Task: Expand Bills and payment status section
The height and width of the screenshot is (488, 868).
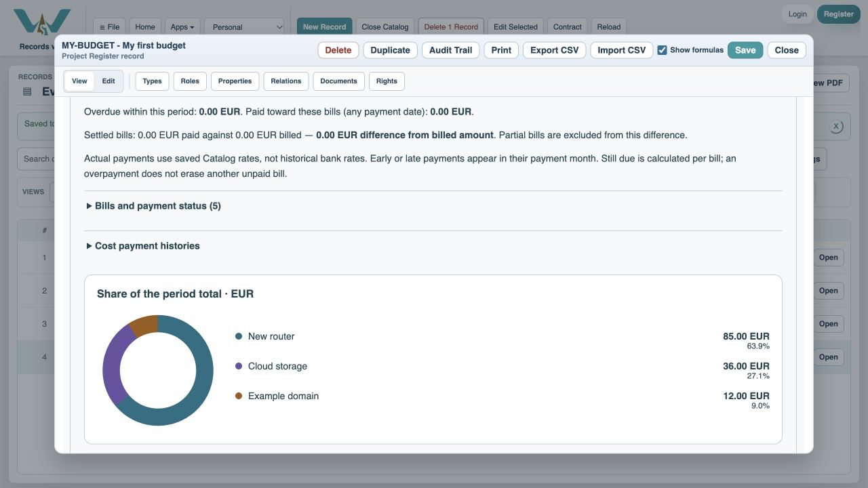Action: (154, 206)
